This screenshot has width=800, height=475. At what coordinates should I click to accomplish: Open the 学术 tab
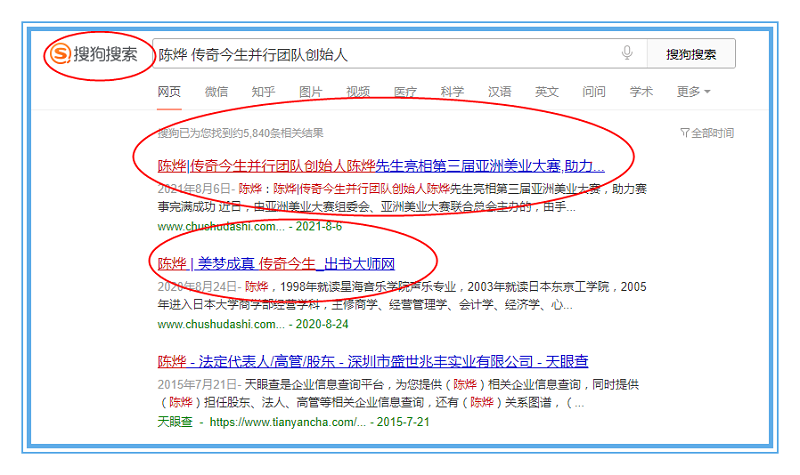click(641, 92)
